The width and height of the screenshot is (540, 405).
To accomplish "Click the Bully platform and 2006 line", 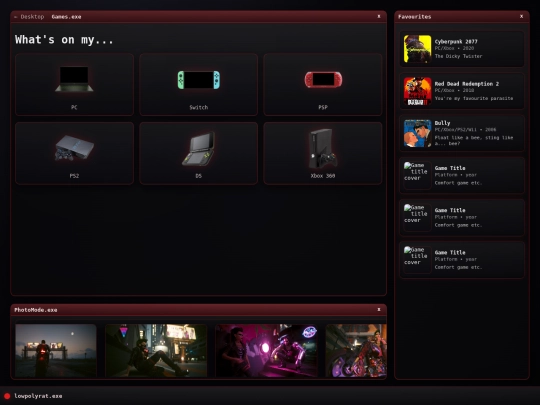I will (465, 130).
